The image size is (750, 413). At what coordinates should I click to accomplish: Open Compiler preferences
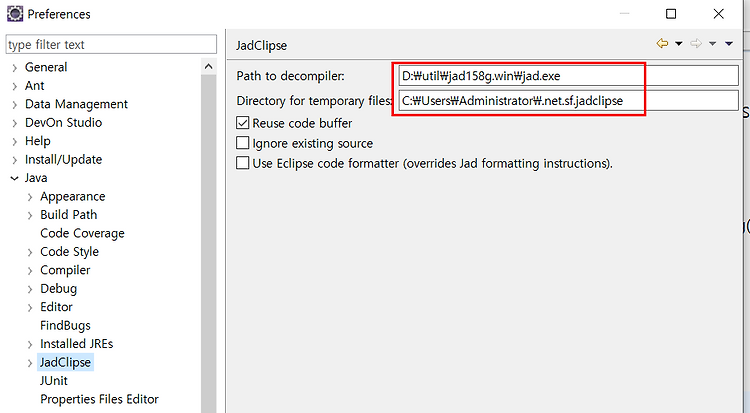coord(65,270)
